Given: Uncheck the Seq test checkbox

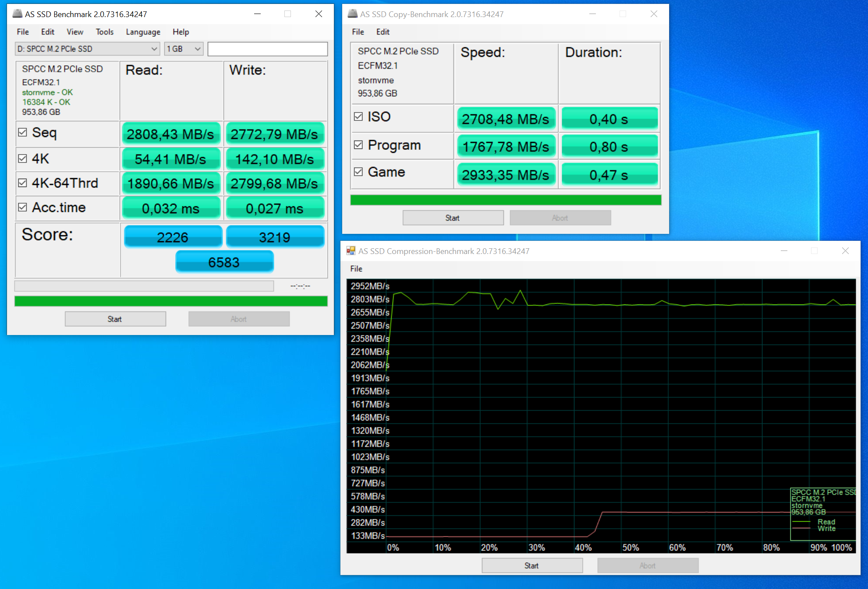Looking at the screenshot, I should point(23,132).
